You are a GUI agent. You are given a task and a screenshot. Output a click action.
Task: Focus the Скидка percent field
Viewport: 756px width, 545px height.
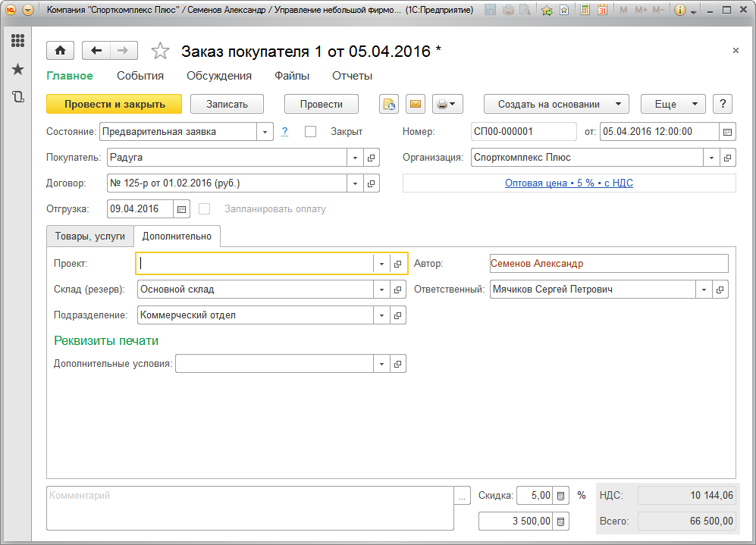(x=535, y=496)
